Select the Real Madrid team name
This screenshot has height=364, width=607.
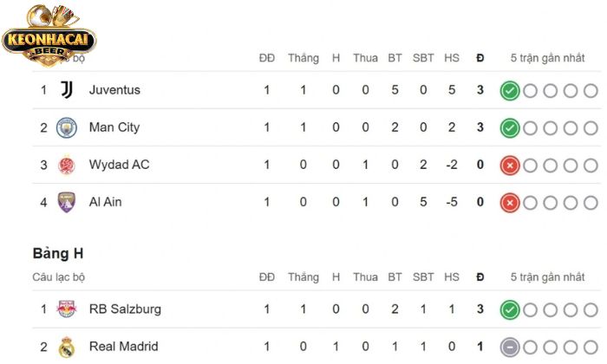pyautogui.click(x=125, y=348)
